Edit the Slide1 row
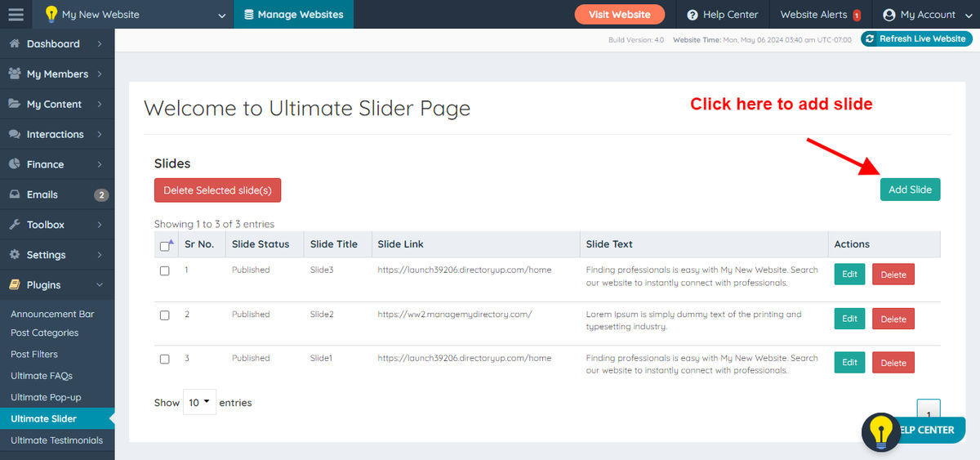 pyautogui.click(x=849, y=362)
